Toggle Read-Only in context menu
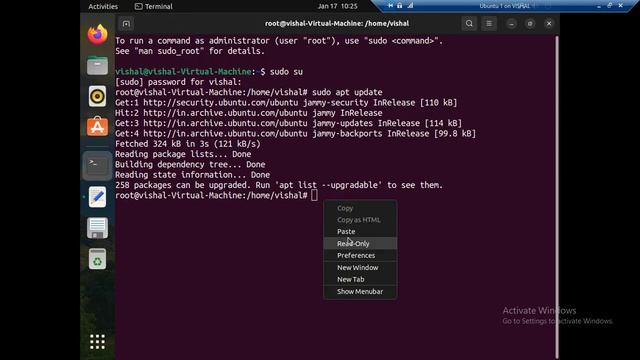The height and width of the screenshot is (360, 640). tap(360, 243)
